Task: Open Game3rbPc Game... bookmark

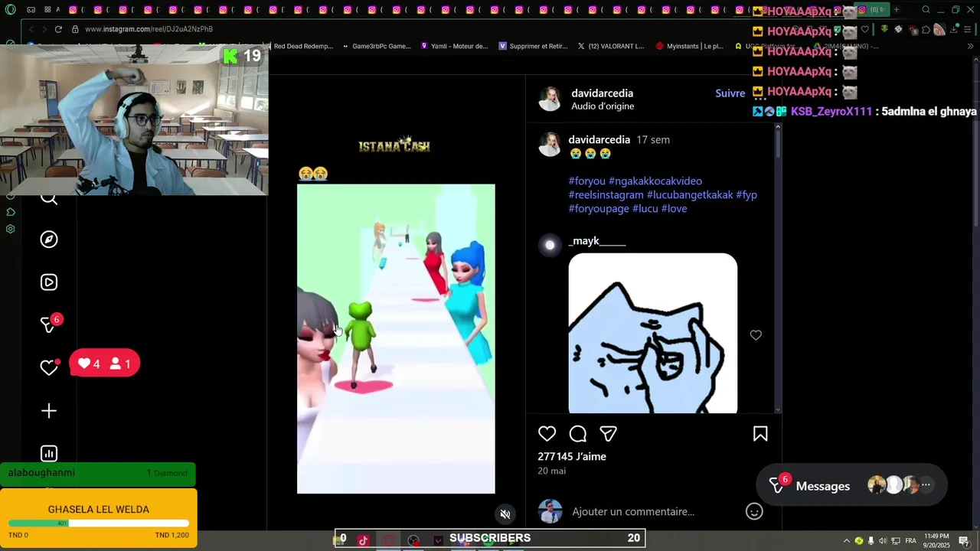Action: (376, 46)
